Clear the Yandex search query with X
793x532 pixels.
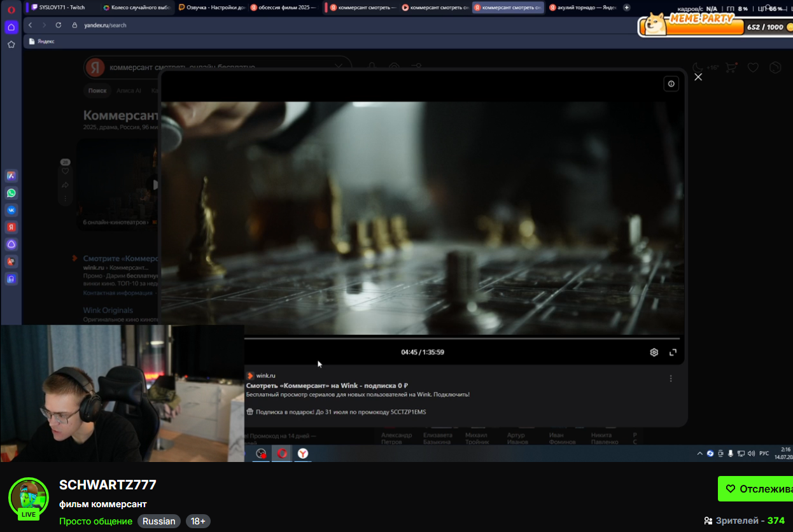(339, 67)
